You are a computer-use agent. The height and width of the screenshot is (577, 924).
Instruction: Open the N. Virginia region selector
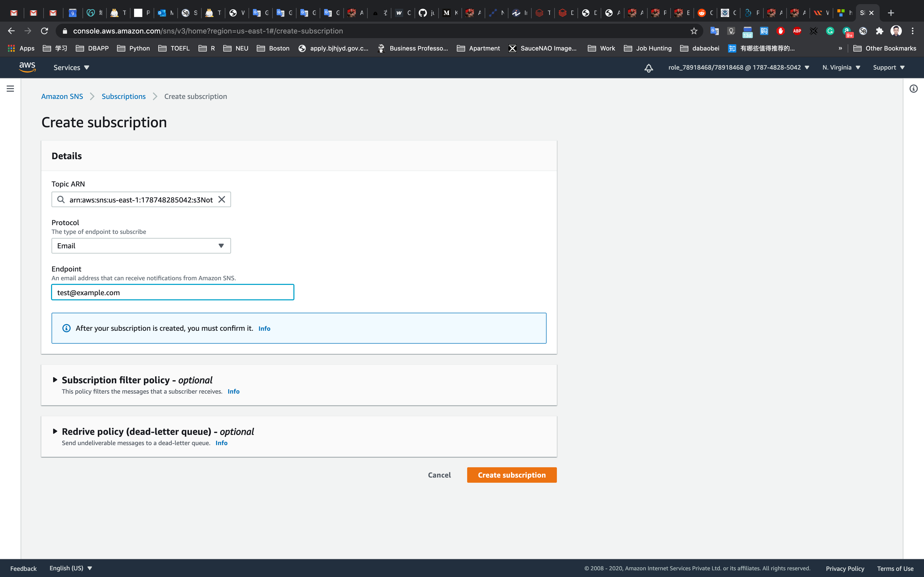[x=841, y=67]
